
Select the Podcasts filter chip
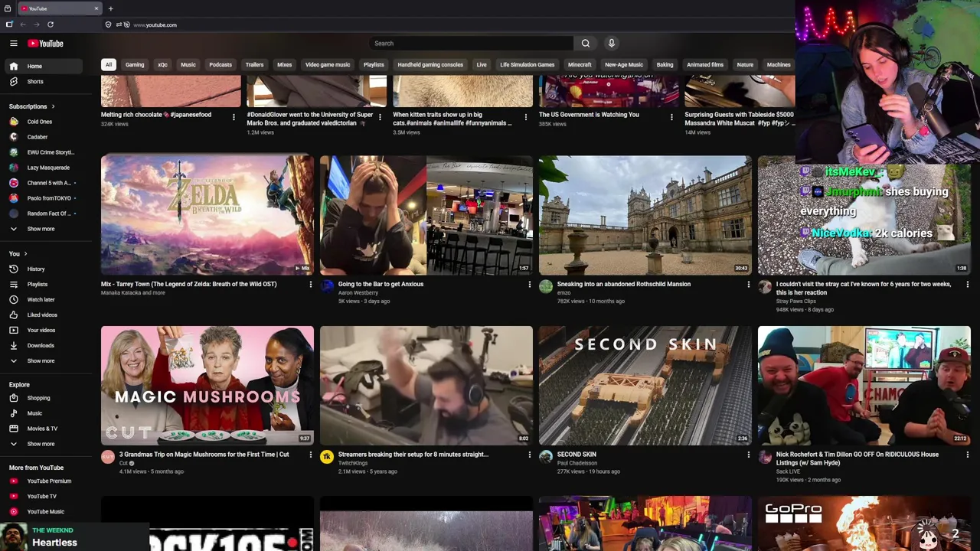coord(220,65)
